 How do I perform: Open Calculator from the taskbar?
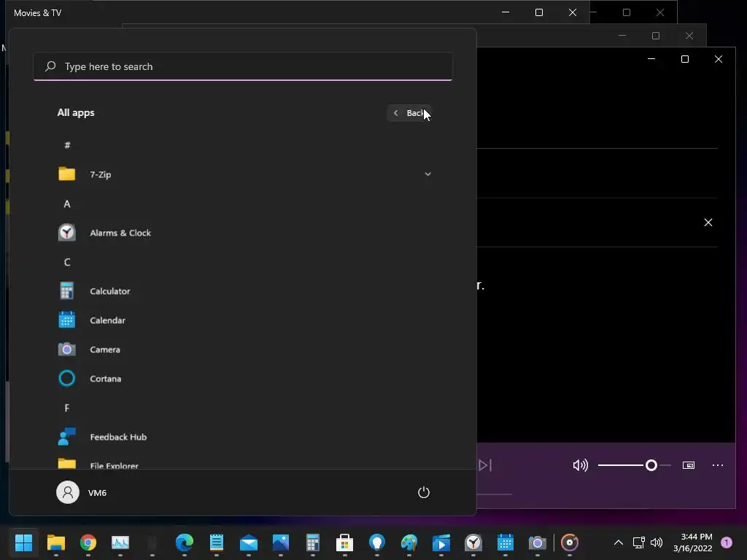pos(312,542)
